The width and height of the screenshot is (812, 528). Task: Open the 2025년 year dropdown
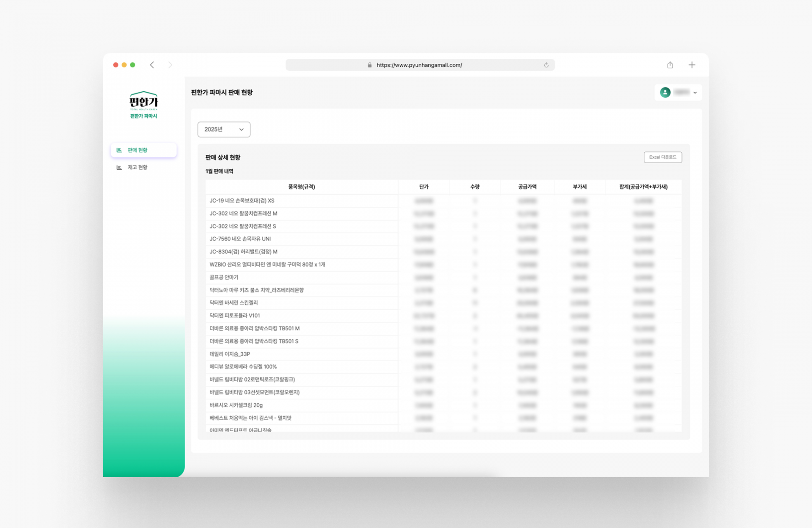click(x=224, y=129)
